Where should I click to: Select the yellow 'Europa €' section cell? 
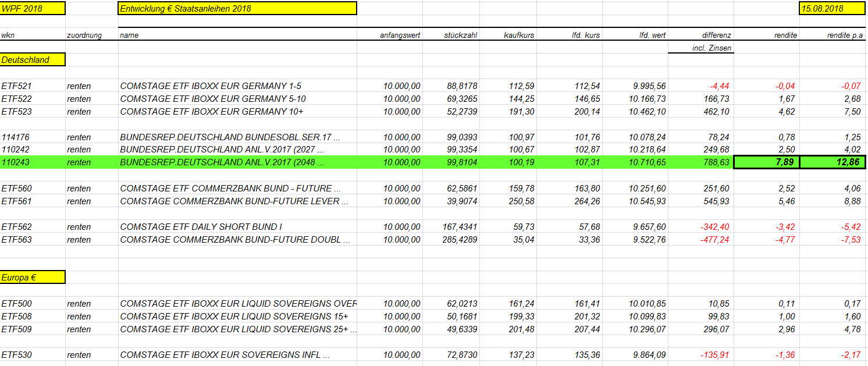click(33, 278)
